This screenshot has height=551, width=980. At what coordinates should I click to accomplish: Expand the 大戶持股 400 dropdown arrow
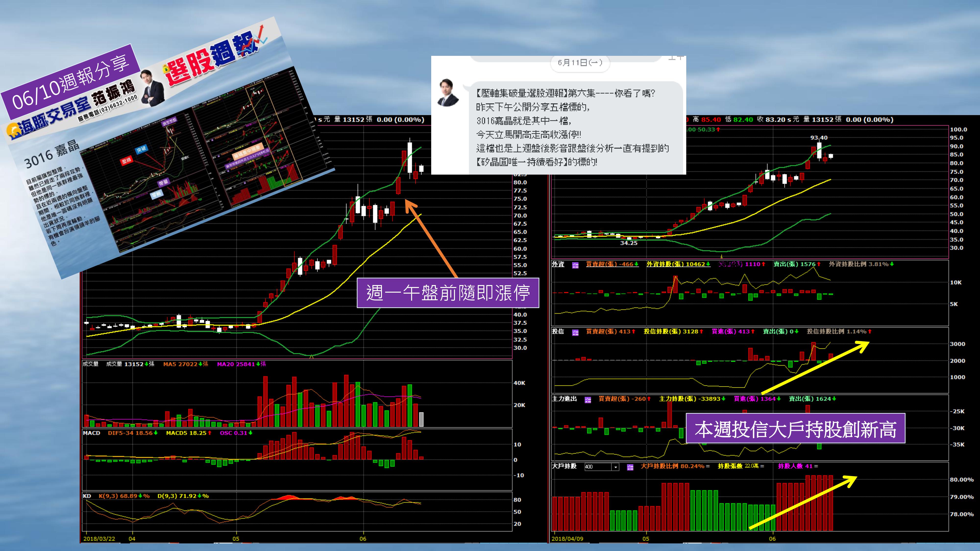(x=615, y=467)
